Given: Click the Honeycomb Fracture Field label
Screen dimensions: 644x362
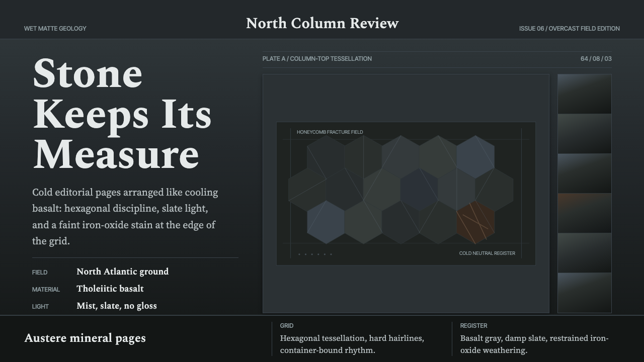Looking at the screenshot, I should [330, 132].
